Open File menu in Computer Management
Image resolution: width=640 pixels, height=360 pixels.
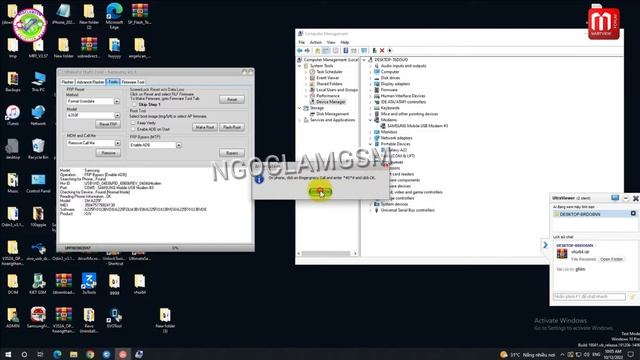[302, 42]
